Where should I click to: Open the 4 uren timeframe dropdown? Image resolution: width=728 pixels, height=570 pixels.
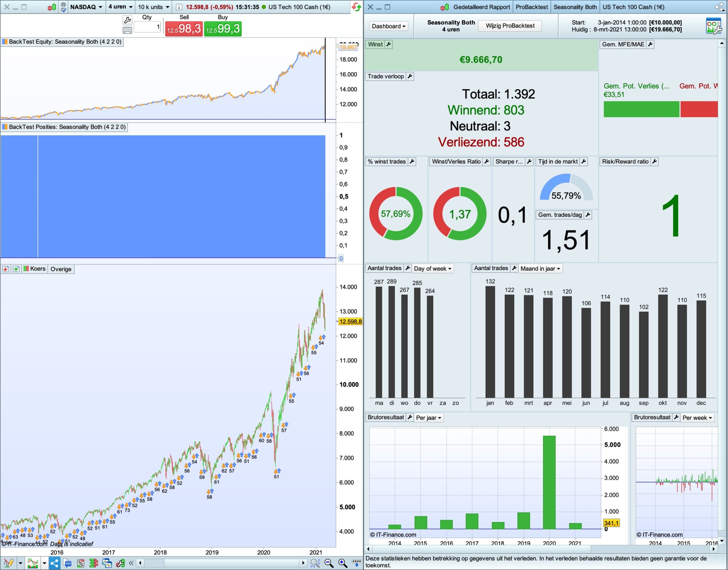click(x=121, y=7)
